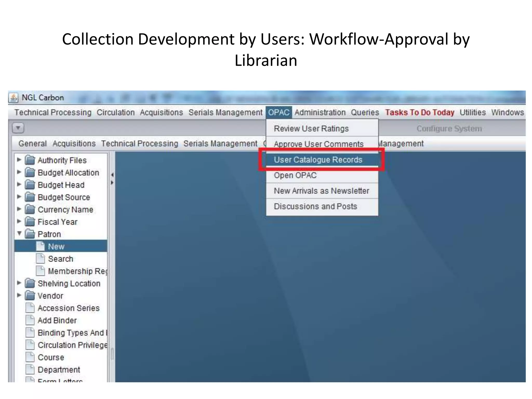The image size is (532, 399).
Task: Open the Queries menu
Action: pos(365,112)
